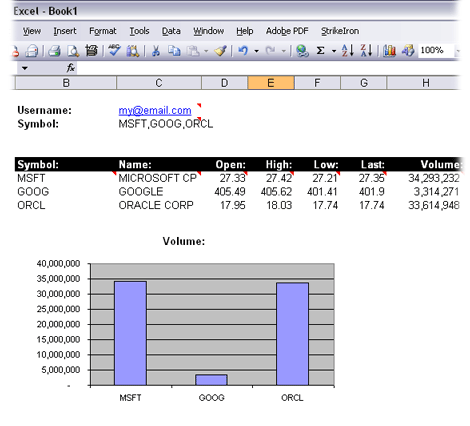The image size is (470, 426).
Task: Select column H header
Action: pyautogui.click(x=424, y=83)
